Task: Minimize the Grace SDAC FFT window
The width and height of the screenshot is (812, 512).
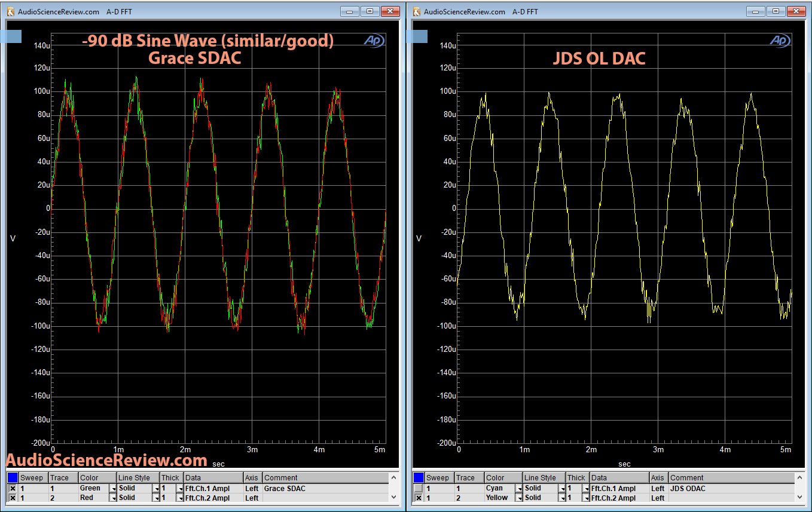Action: (350, 11)
